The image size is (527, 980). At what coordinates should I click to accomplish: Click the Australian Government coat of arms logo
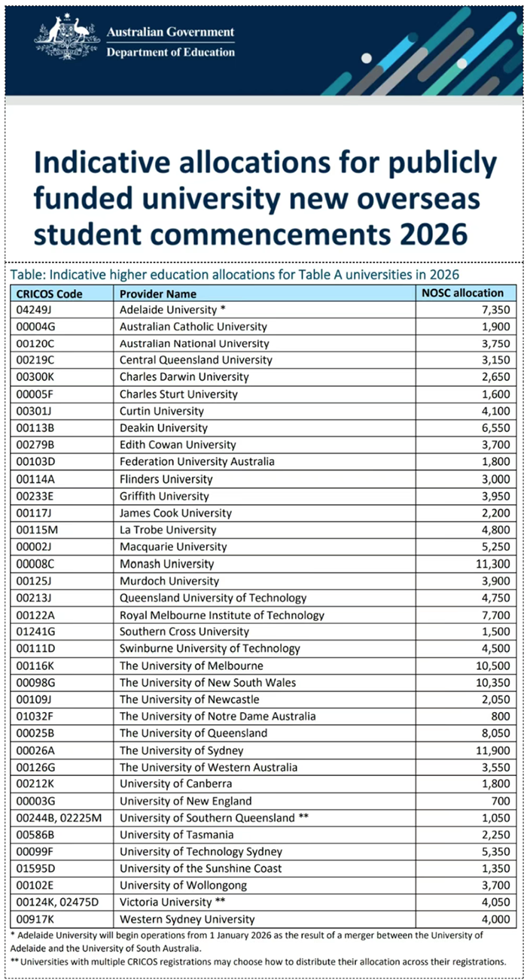point(67,39)
